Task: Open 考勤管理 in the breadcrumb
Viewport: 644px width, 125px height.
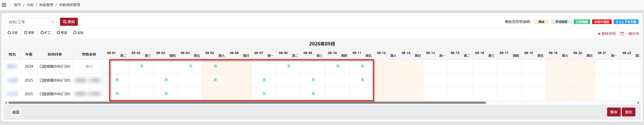Action: 46,5
